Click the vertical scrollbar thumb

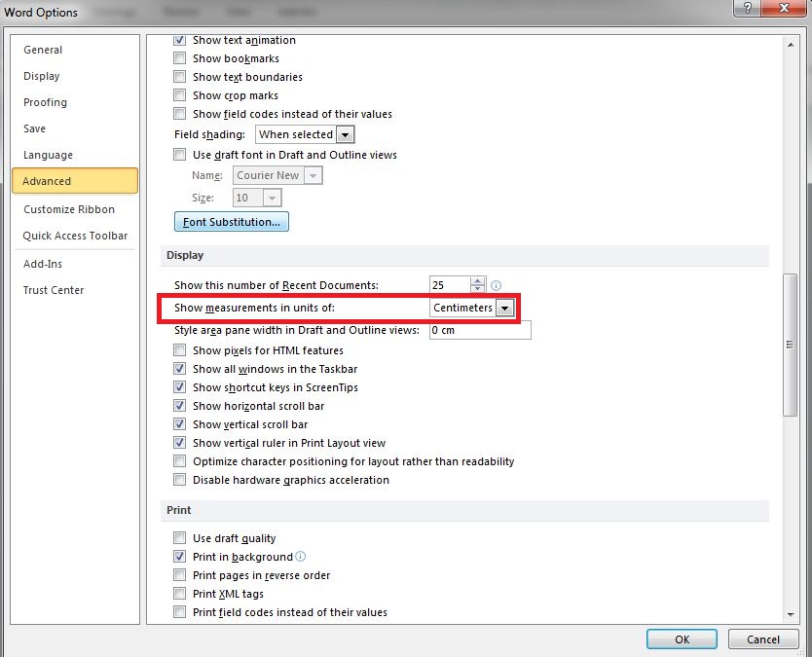click(791, 345)
